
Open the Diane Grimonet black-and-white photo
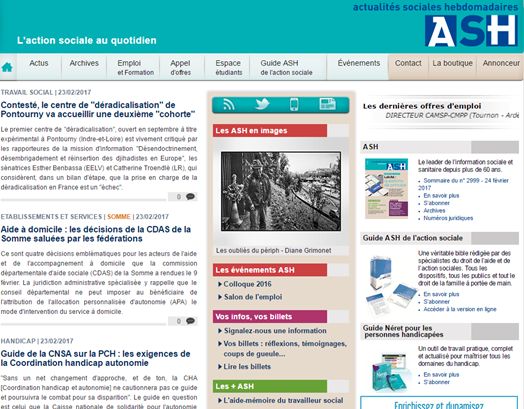281,191
